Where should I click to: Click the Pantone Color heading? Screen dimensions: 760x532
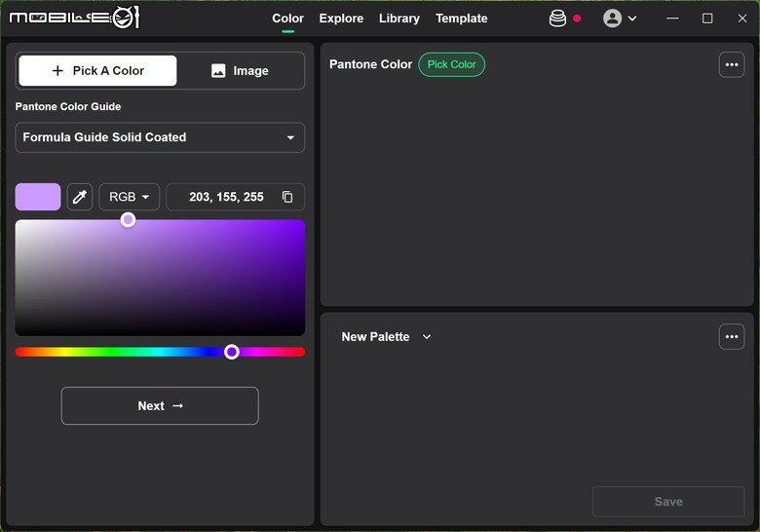pyautogui.click(x=371, y=64)
